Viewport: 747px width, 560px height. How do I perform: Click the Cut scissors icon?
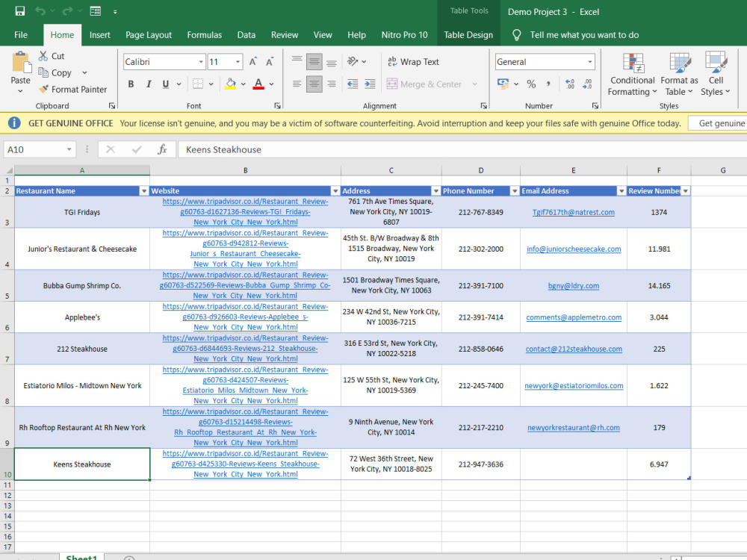(43, 56)
